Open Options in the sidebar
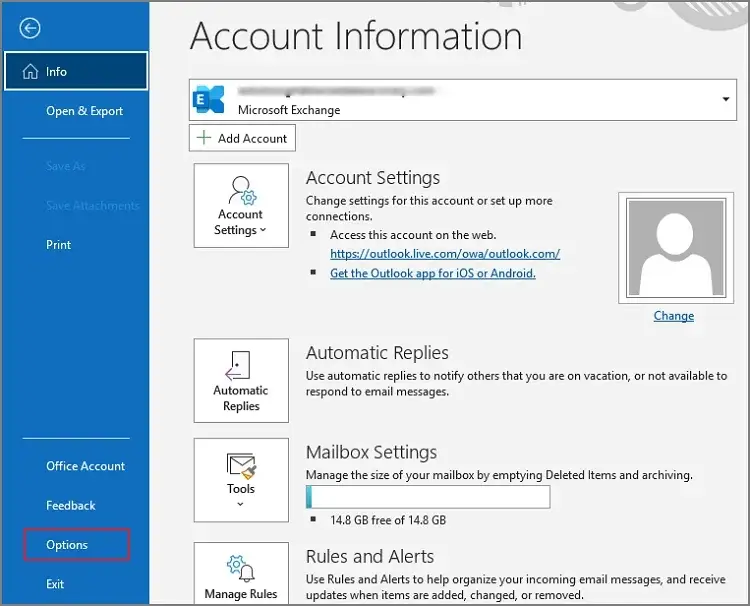750x606 pixels. [x=67, y=545]
